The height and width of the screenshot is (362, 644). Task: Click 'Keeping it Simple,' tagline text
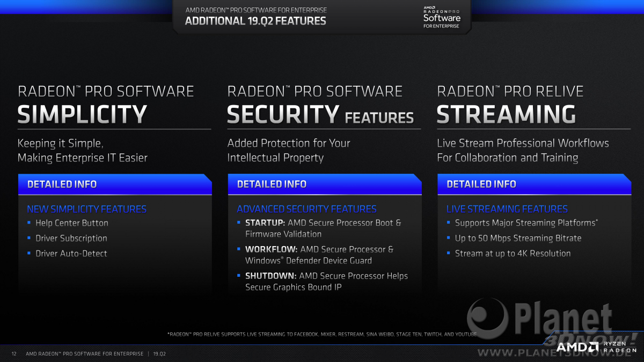click(x=60, y=143)
